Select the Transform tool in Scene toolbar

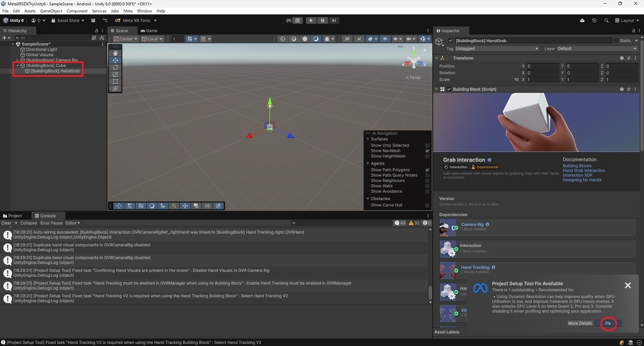115,89
